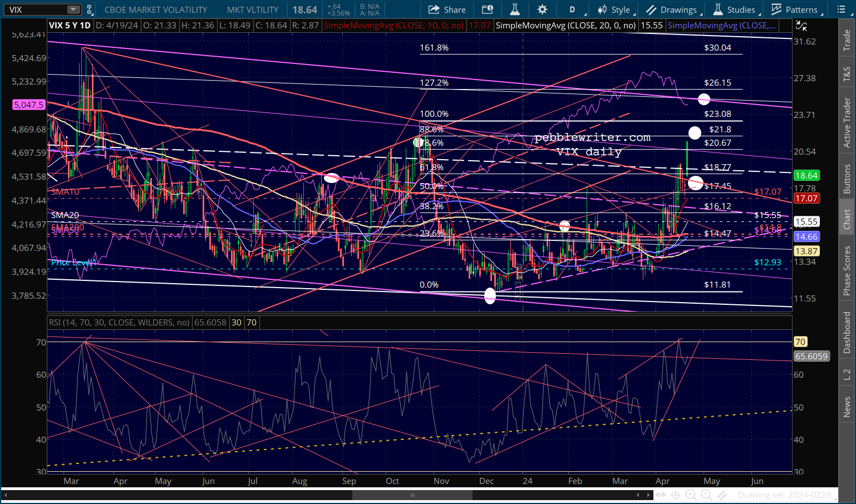Toggle the chart drawings visibility icon

coord(801,26)
